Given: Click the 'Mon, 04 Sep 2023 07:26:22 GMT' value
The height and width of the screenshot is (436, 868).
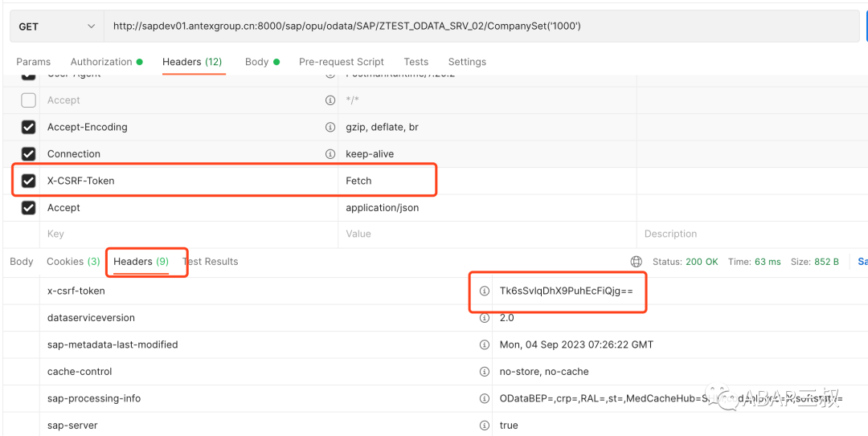Looking at the screenshot, I should tap(576, 344).
